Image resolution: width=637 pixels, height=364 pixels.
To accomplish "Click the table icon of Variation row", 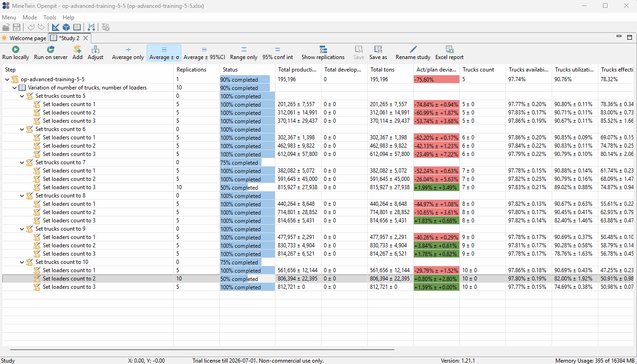I will (22, 88).
